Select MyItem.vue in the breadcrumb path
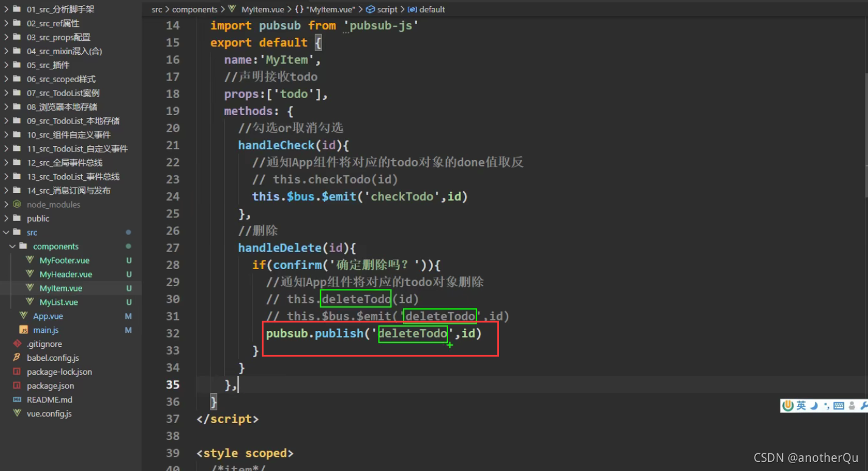 [264, 9]
